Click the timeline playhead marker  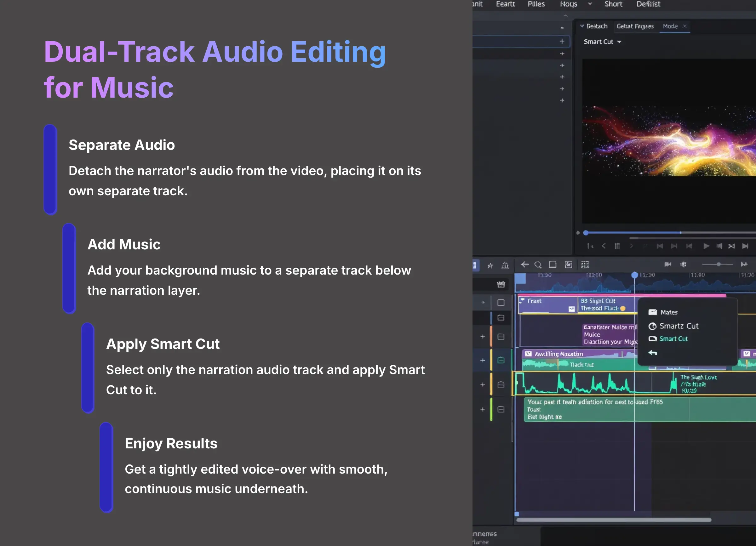tap(635, 275)
